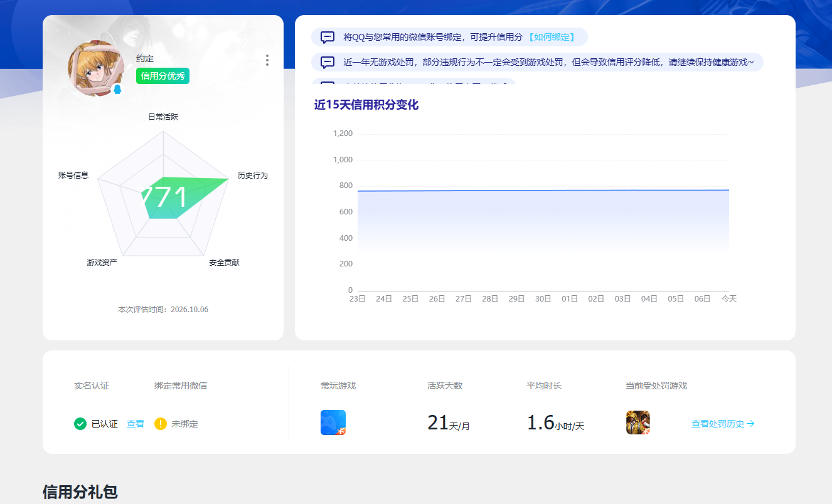The image size is (832, 504).
Task: Click the 信用分礼包 section heading
Action: click(x=80, y=492)
